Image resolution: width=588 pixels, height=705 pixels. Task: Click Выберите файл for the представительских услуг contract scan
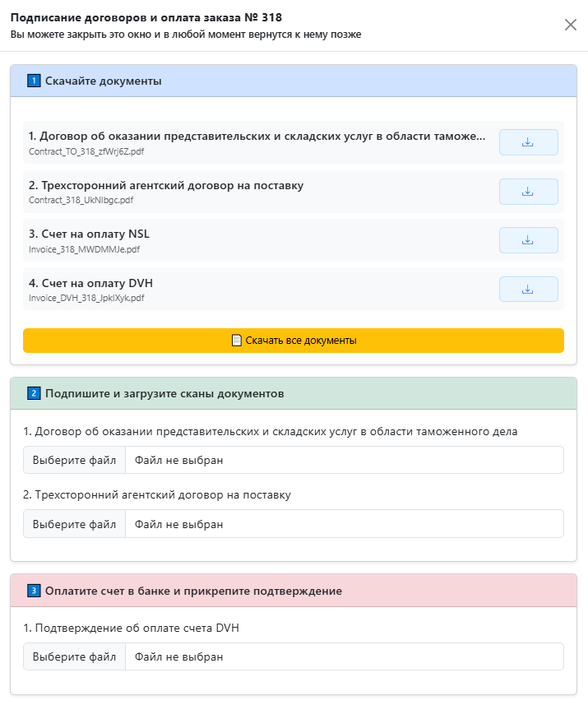click(74, 460)
